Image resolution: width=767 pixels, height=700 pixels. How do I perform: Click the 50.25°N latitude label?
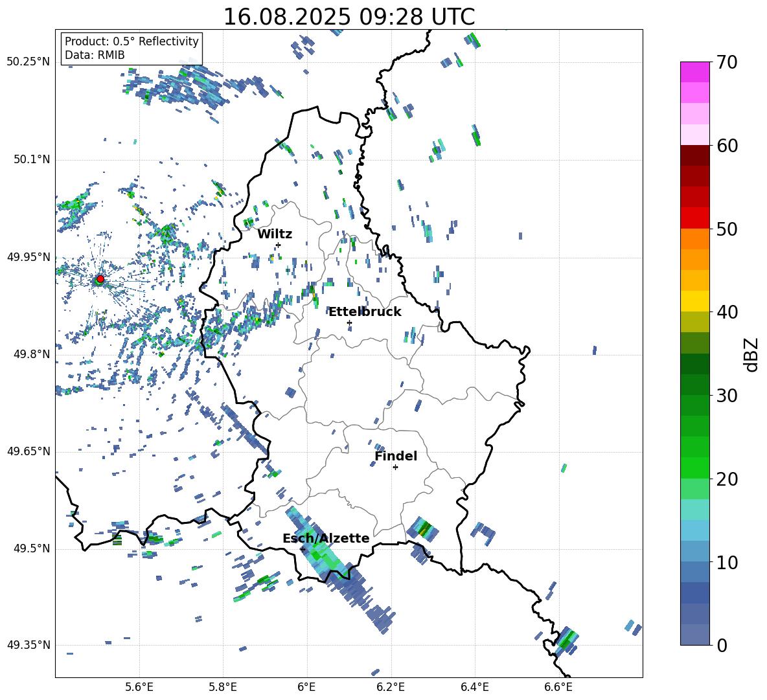28,62
